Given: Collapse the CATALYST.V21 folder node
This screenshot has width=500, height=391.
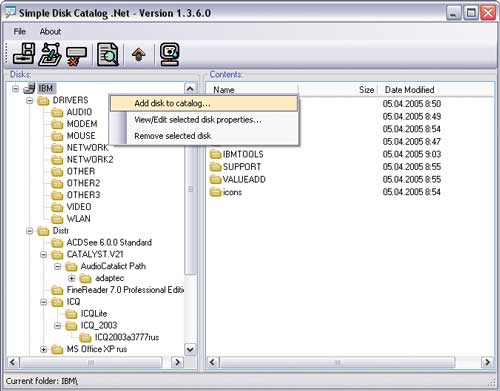Looking at the screenshot, I should (x=43, y=255).
